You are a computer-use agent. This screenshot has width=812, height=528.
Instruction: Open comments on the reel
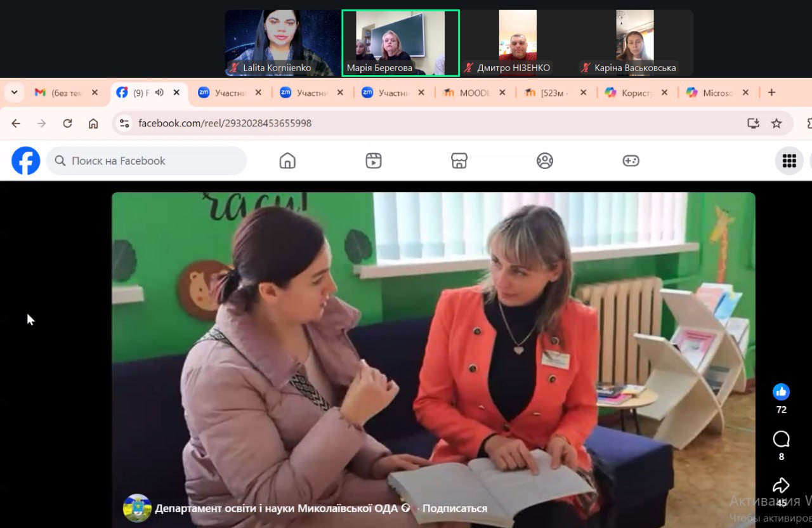click(781, 439)
